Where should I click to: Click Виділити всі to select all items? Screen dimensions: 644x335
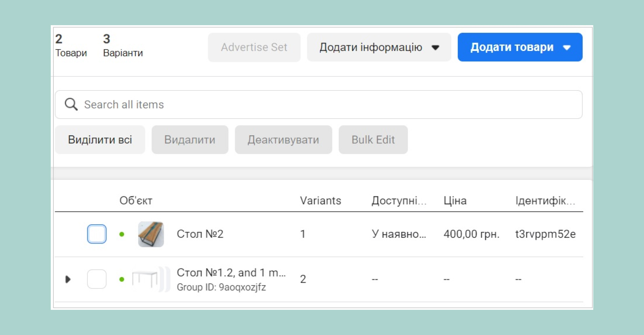[x=100, y=140]
